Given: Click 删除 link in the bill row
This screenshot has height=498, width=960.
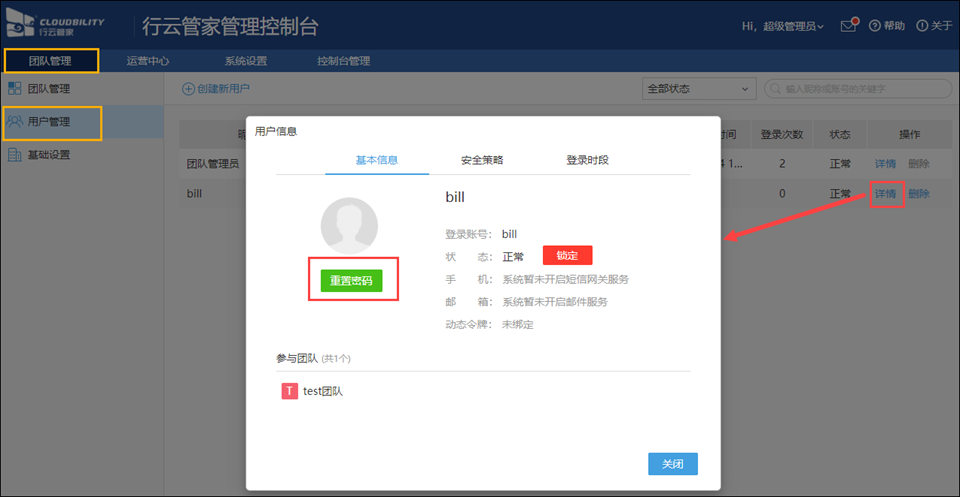Looking at the screenshot, I should 919,194.
